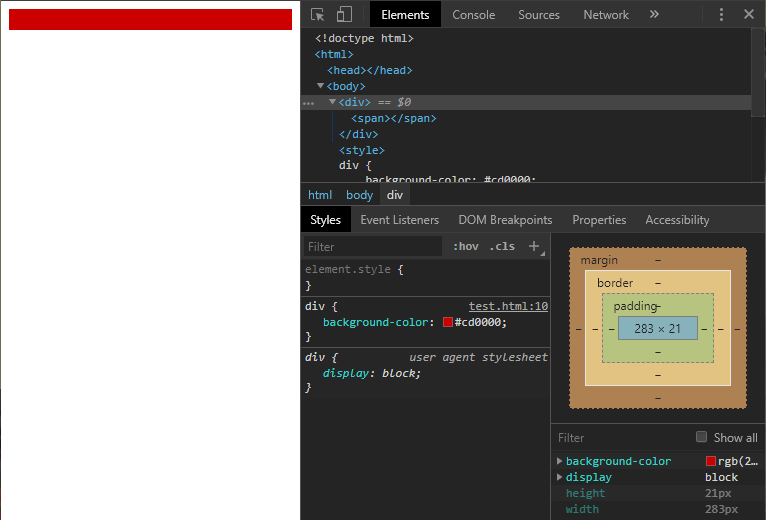The height and width of the screenshot is (520, 766).
Task: Select div in the breadcrumb bar
Action: [395, 195]
